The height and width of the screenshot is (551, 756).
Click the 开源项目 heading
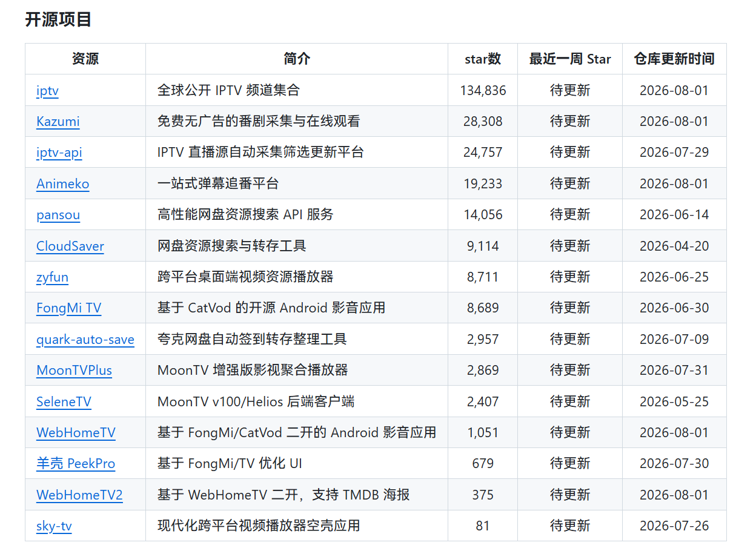[58, 19]
